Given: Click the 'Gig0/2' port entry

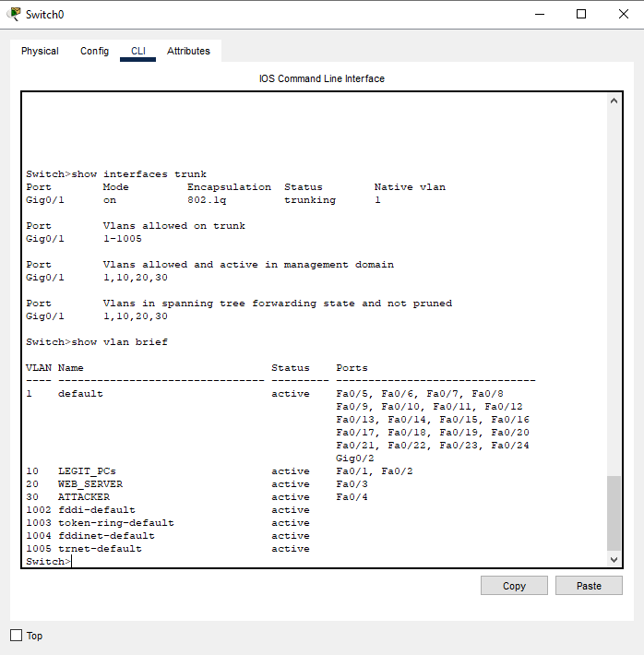Looking at the screenshot, I should click(x=355, y=458).
